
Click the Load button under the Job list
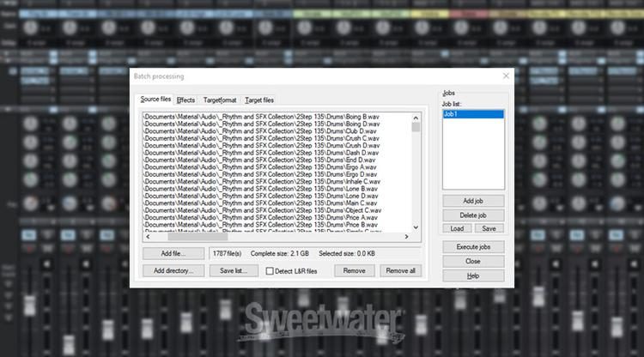point(458,228)
